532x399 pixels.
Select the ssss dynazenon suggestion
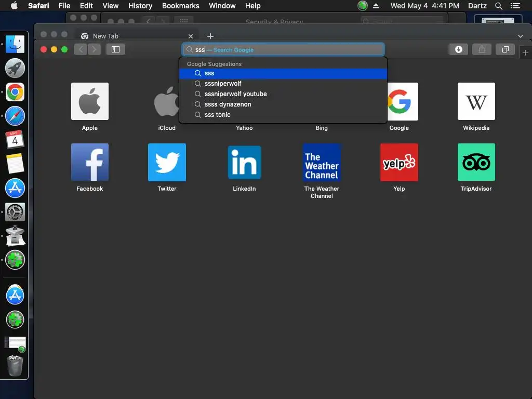[x=283, y=104]
